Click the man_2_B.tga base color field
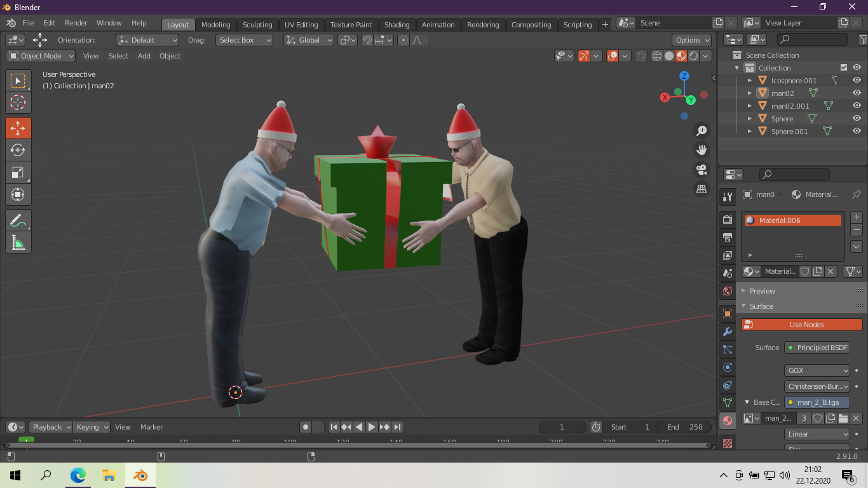 [817, 402]
